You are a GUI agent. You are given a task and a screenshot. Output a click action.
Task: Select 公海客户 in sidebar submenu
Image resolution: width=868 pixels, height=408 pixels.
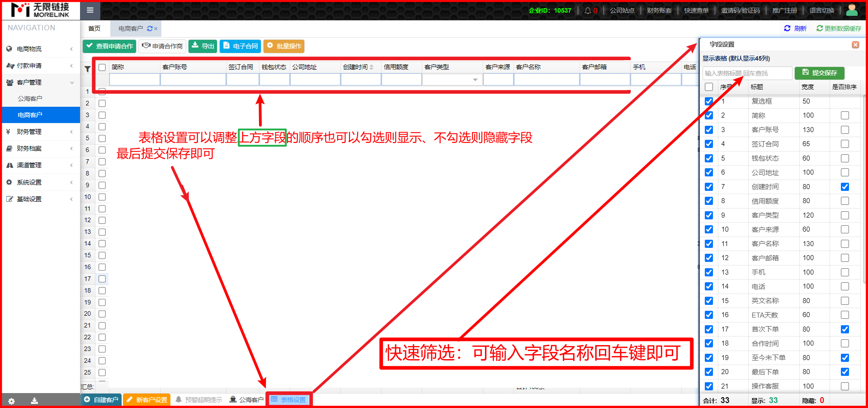[30, 99]
